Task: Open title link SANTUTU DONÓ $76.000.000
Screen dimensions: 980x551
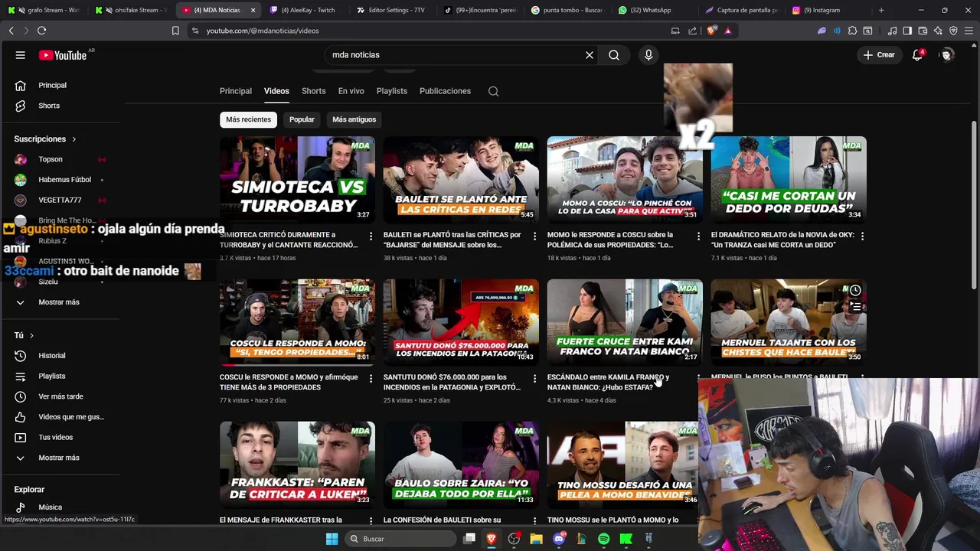Action: pyautogui.click(x=452, y=382)
